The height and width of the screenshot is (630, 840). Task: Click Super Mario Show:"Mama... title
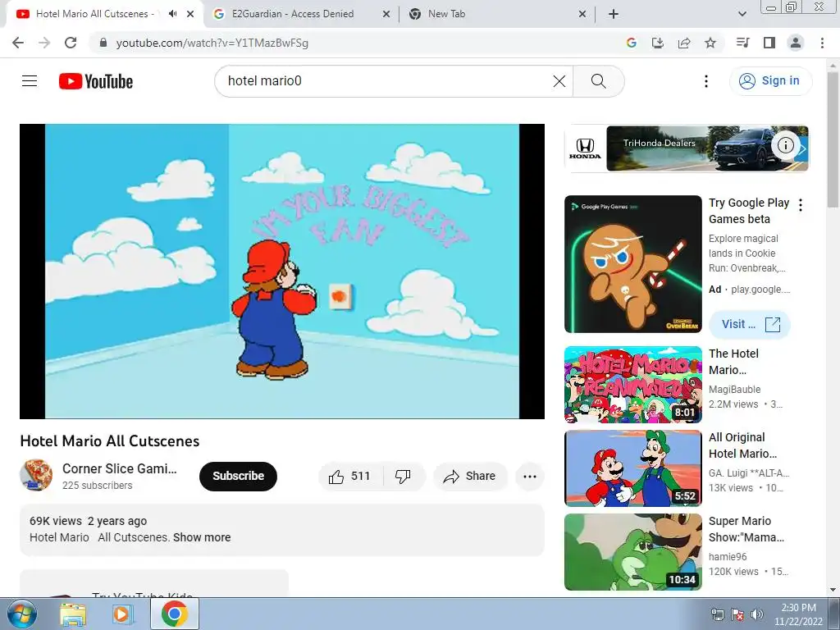pyautogui.click(x=746, y=529)
